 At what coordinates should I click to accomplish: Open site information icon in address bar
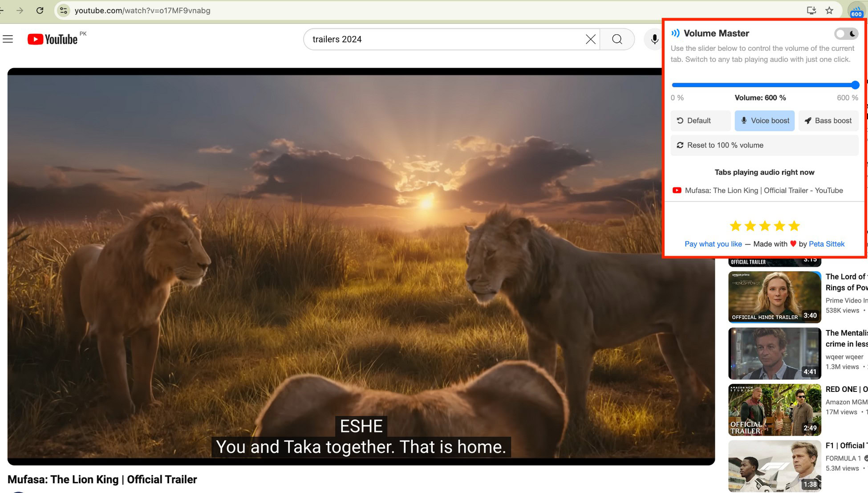click(64, 10)
